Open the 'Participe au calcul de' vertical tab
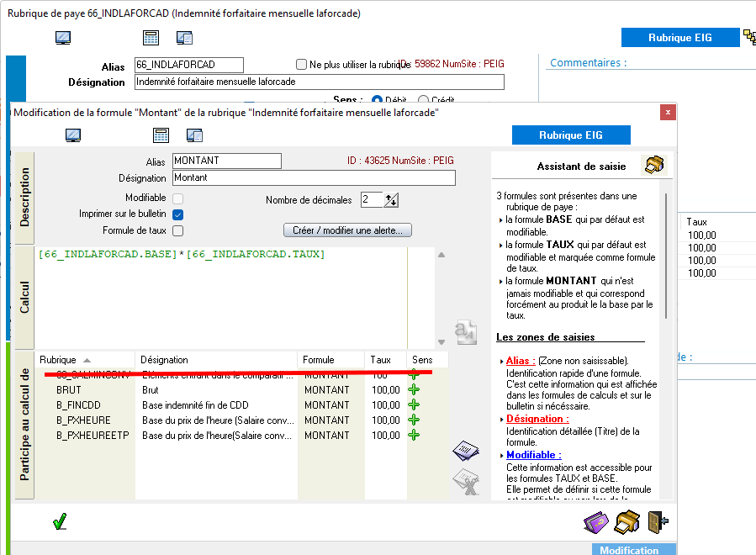 (x=24, y=425)
